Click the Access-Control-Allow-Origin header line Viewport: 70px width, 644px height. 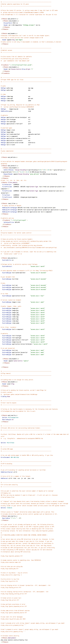point(18,69)
